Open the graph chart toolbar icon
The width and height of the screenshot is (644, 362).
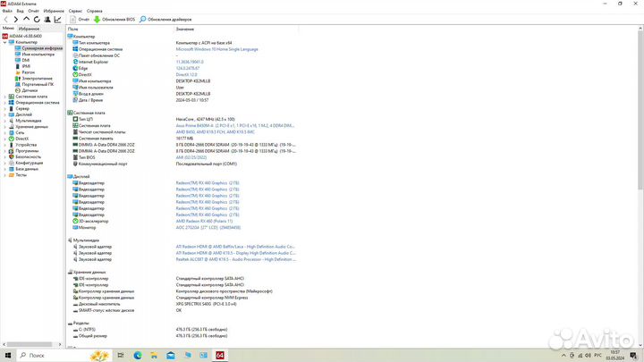click(57, 20)
